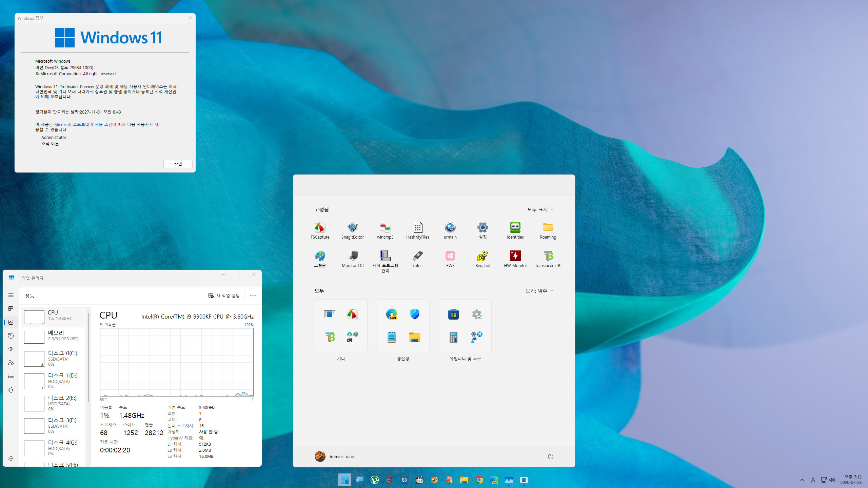Screen dimensions: 868x488
Task: Open Chrome from the taskbar
Action: [479, 480]
